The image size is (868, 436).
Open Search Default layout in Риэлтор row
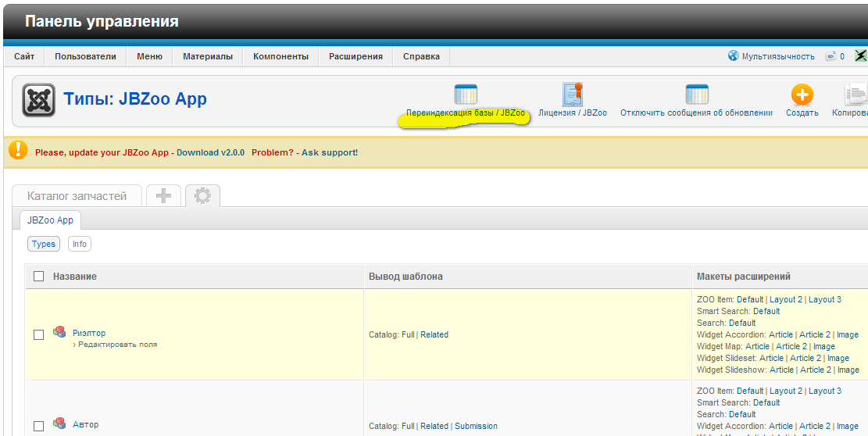[742, 323]
